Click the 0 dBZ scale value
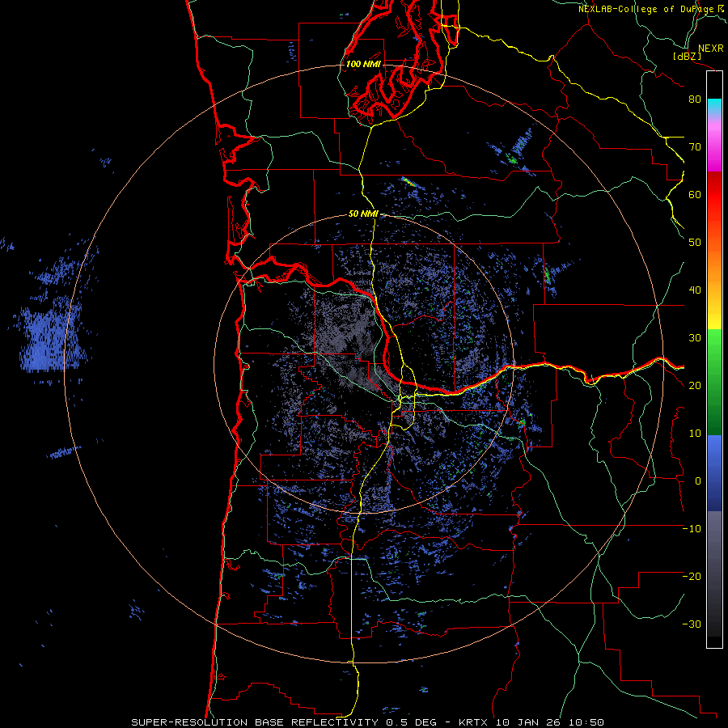 [x=698, y=481]
